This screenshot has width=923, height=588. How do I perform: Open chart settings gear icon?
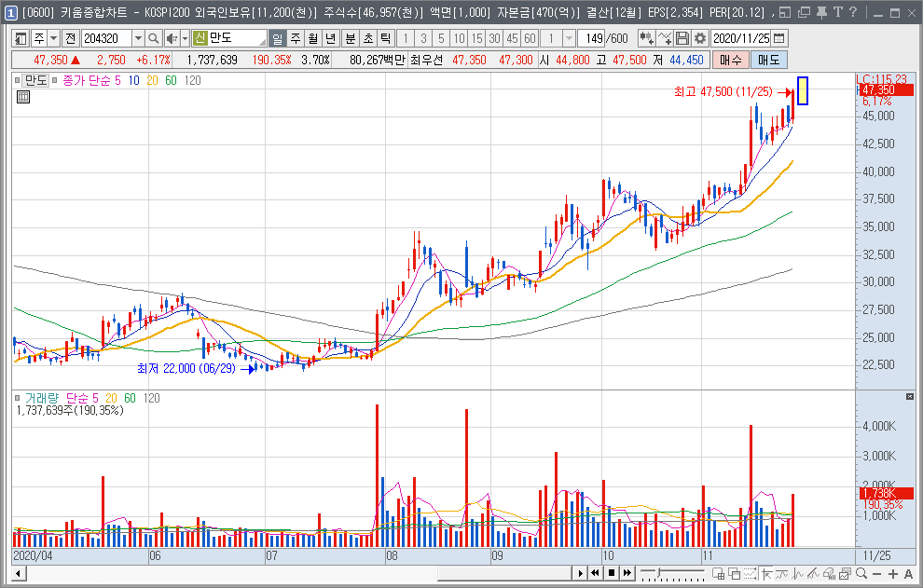(700, 39)
